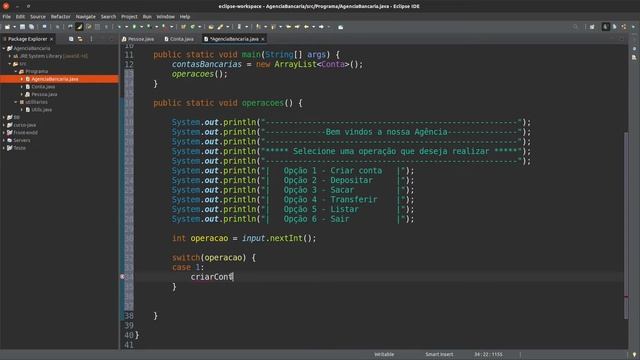Collapse the Programa package node
The height and width of the screenshot is (360, 640).
[x=16, y=71]
